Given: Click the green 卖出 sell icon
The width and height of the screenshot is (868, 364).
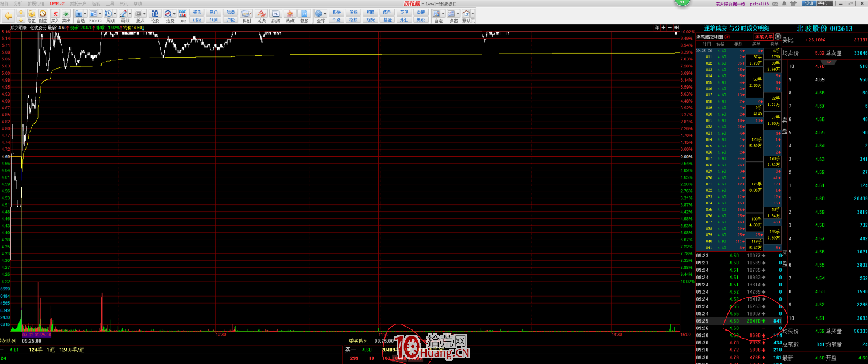Looking at the screenshot, I should point(66,16).
